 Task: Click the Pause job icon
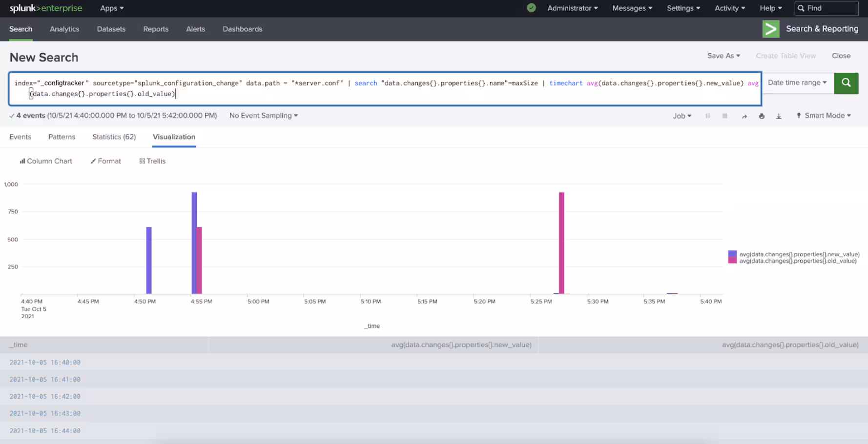(707, 116)
